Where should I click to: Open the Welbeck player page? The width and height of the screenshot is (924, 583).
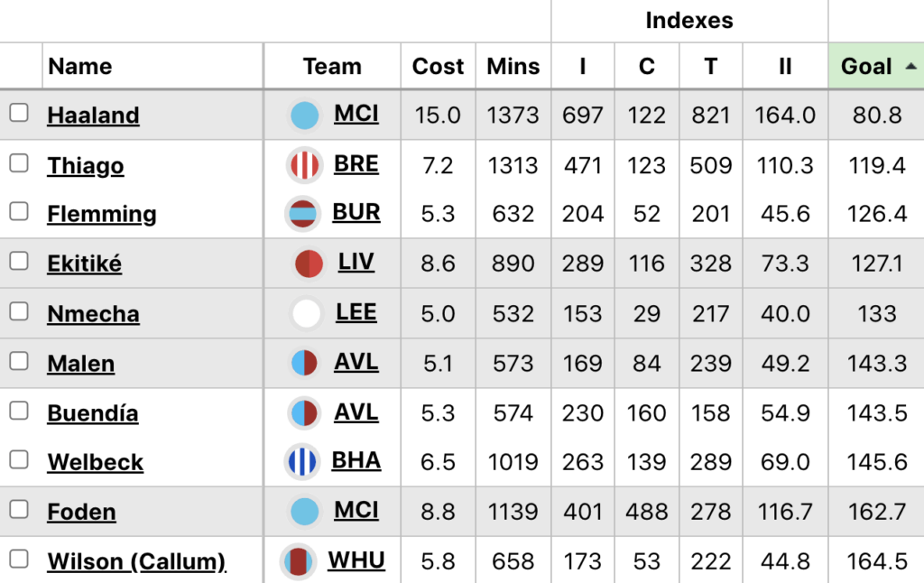click(x=96, y=463)
